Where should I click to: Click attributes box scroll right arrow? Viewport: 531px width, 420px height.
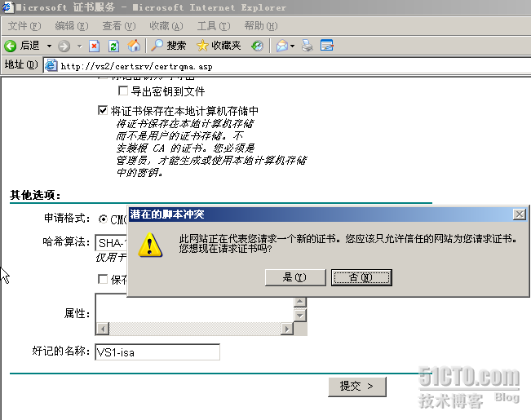[287, 329]
